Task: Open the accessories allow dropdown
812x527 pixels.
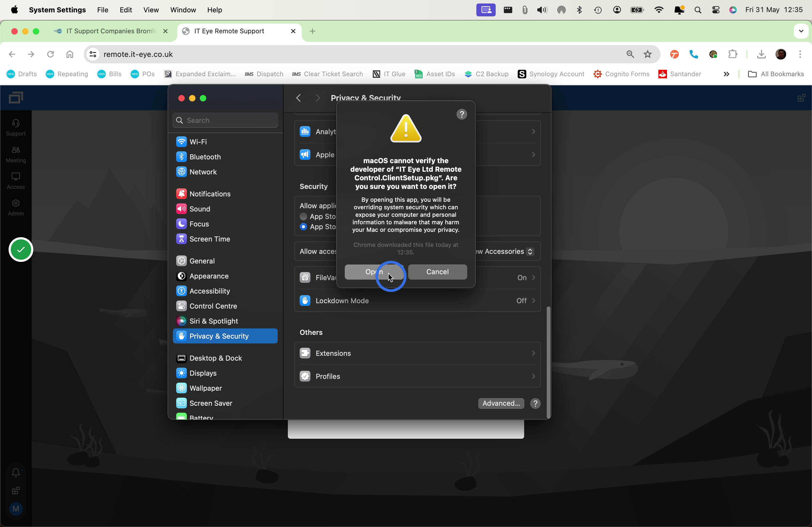Action: (530, 251)
